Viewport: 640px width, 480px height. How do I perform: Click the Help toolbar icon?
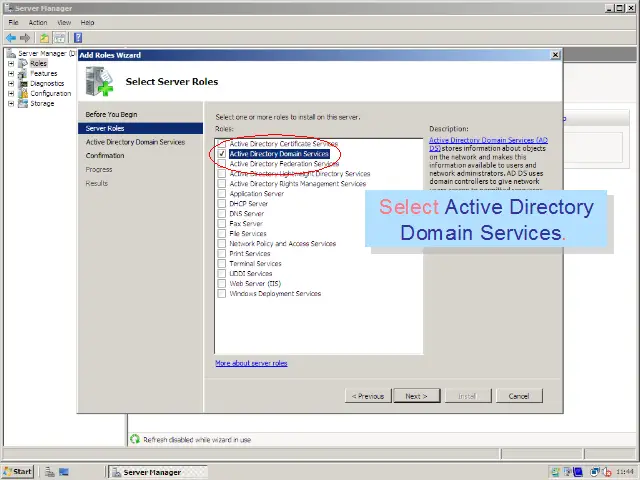coord(78,38)
